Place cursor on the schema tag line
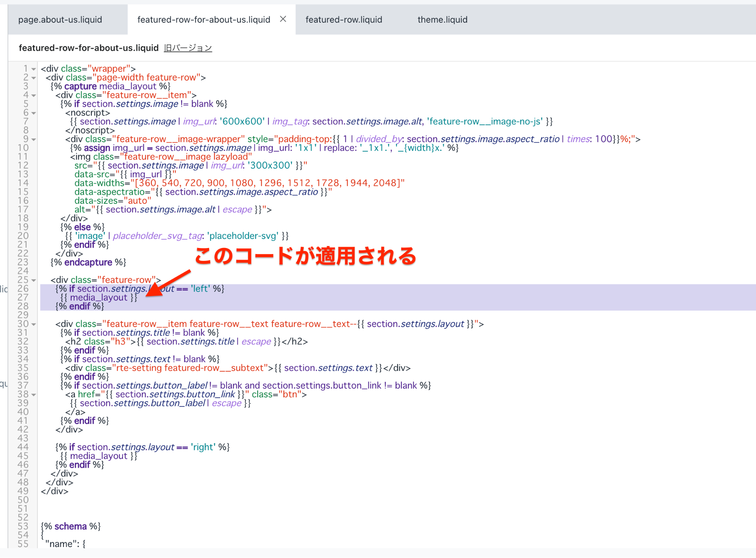The width and height of the screenshot is (756, 558). pyautogui.click(x=71, y=526)
